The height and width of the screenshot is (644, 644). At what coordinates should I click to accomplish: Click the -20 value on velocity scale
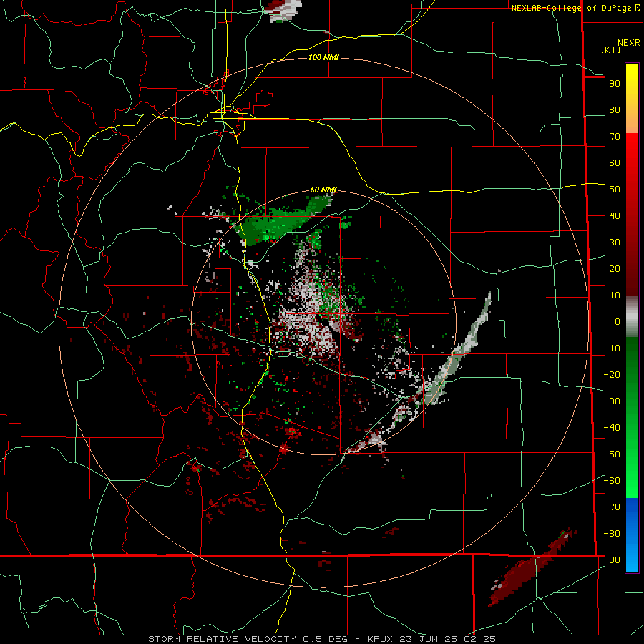tap(612, 375)
